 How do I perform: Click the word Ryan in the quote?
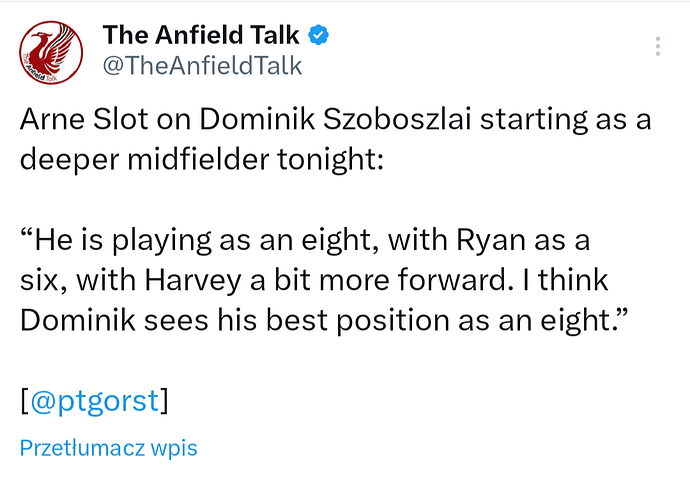[490, 241]
